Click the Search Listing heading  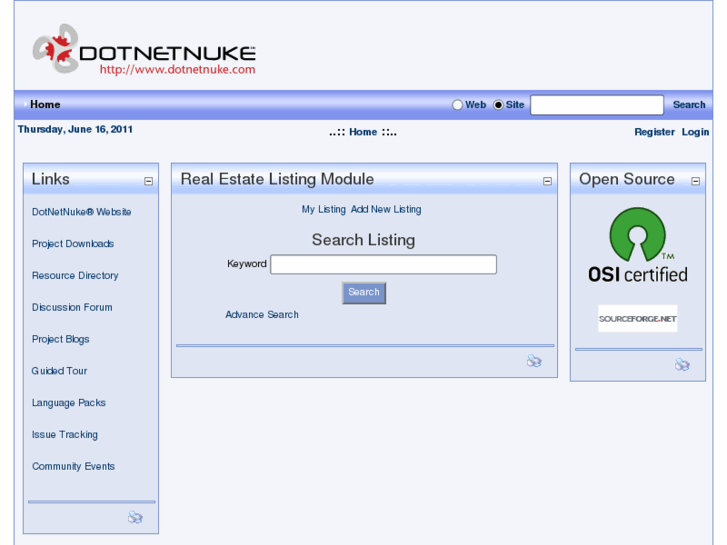(x=364, y=240)
